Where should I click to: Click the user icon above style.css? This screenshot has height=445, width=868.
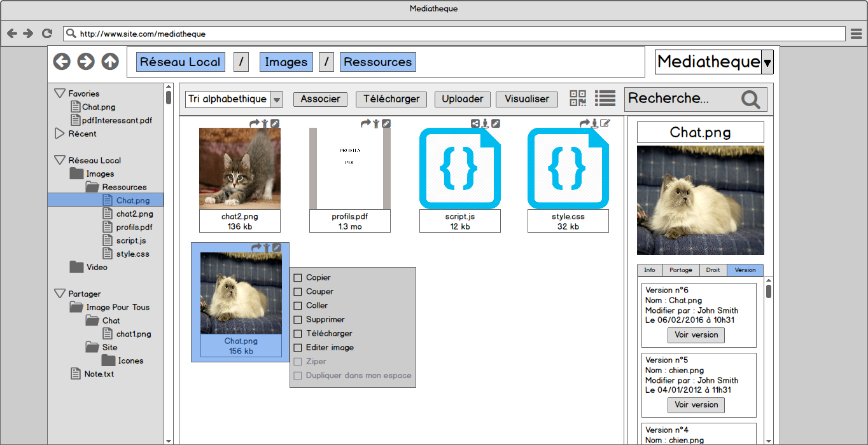click(x=594, y=123)
